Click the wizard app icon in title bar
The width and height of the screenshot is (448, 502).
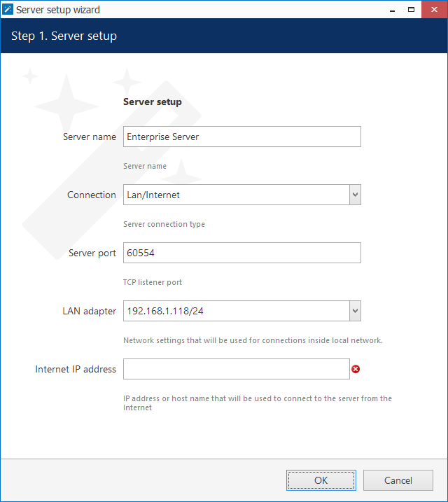pyautogui.click(x=8, y=10)
